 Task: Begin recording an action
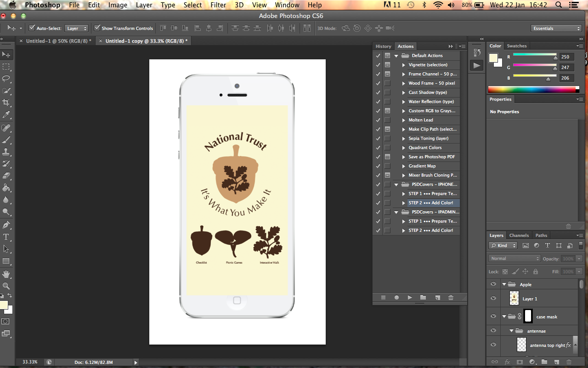[396, 298]
